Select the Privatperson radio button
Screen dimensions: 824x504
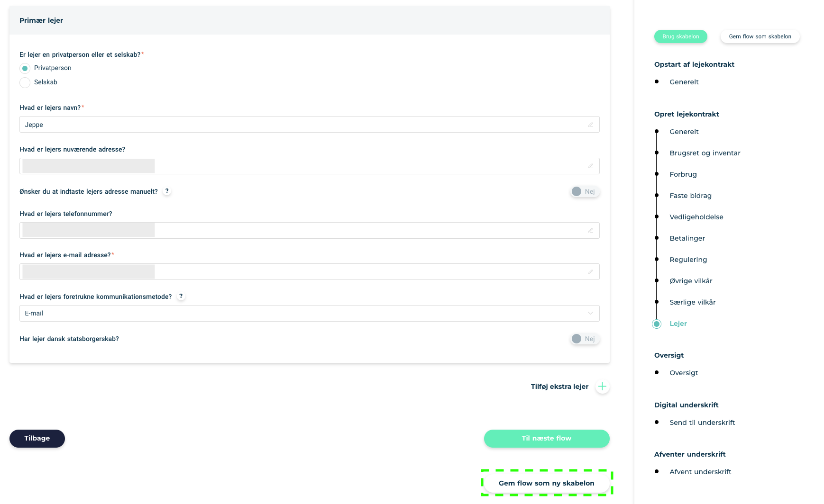pyautogui.click(x=25, y=68)
